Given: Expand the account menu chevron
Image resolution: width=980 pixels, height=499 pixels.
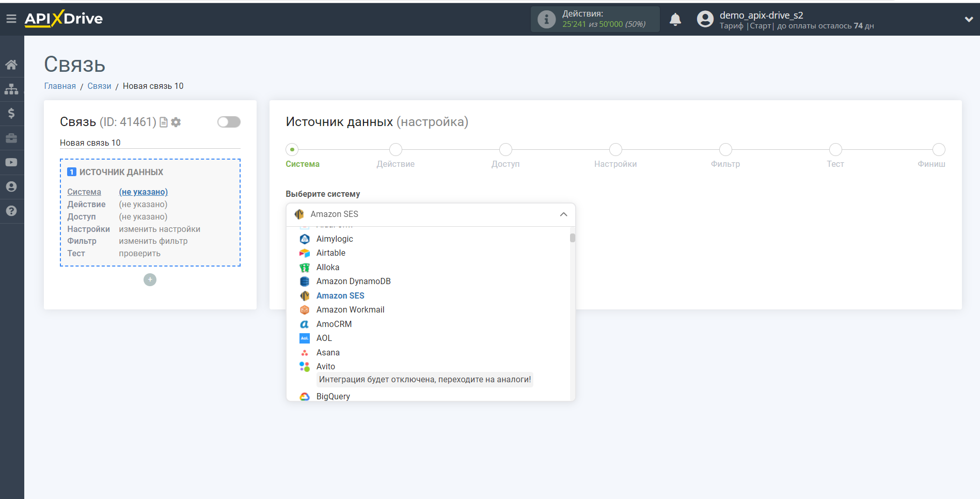Looking at the screenshot, I should (969, 20).
